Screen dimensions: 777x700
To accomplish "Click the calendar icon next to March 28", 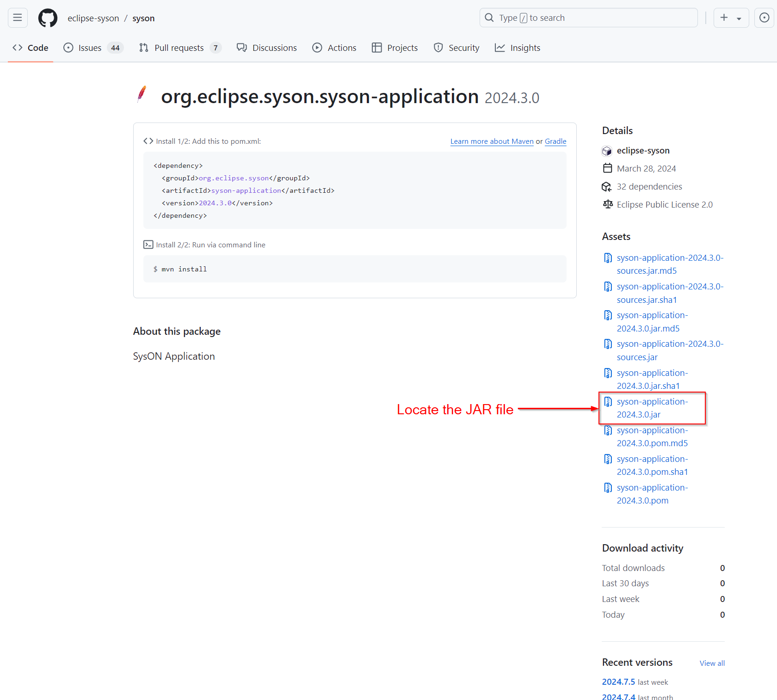I will point(607,168).
